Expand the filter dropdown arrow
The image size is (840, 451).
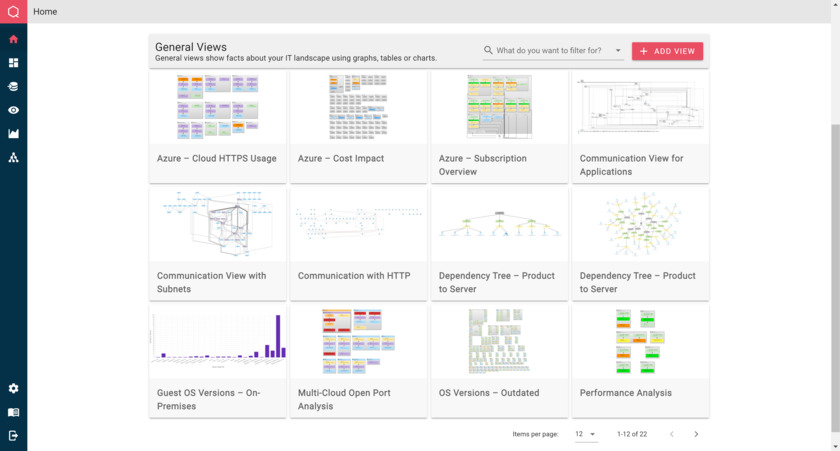(x=618, y=50)
